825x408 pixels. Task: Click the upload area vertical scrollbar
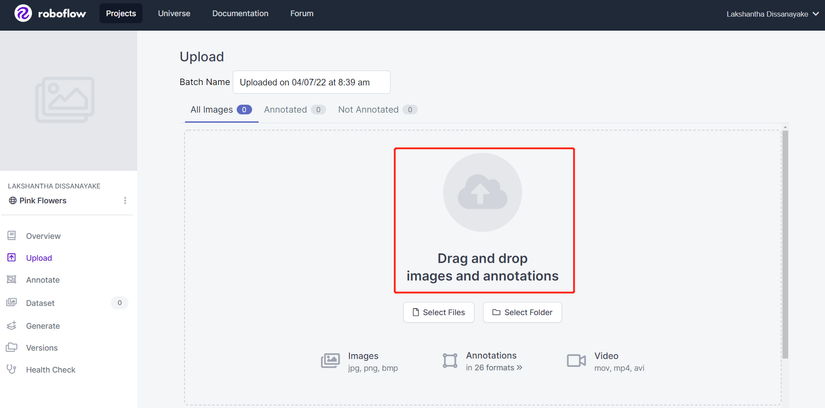point(785,245)
